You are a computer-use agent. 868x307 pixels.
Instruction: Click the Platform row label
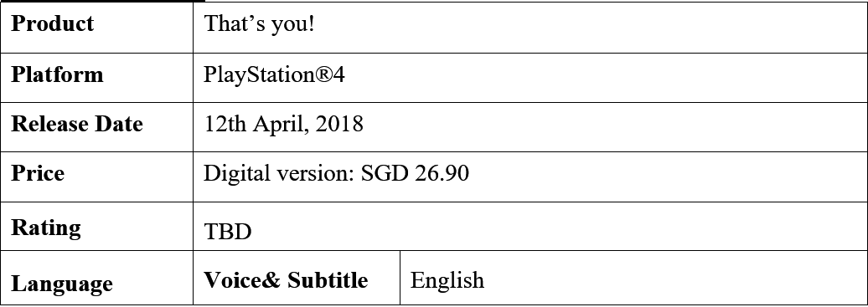click(96, 78)
